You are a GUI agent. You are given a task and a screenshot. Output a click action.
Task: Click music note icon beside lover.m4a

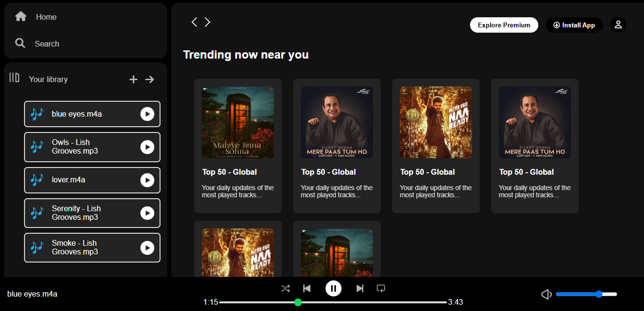pos(37,180)
